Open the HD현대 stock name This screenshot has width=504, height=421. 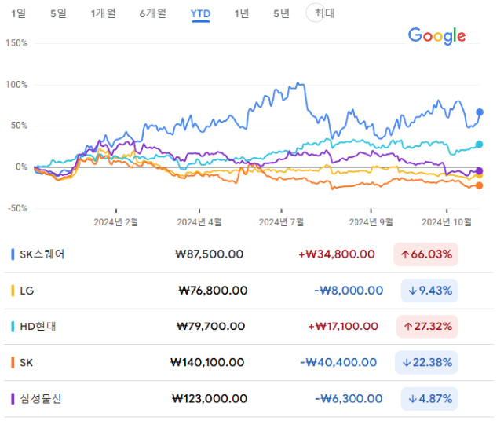click(38, 327)
